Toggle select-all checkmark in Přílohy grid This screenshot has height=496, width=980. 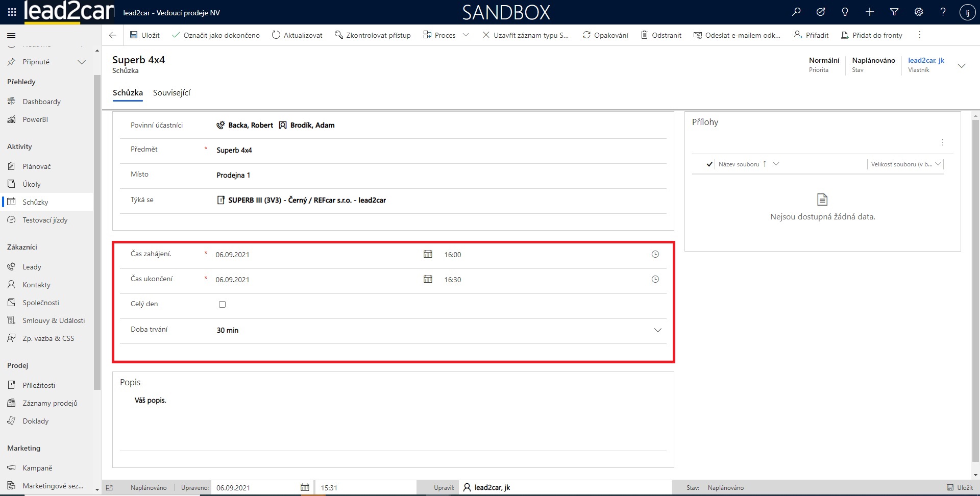(x=709, y=164)
